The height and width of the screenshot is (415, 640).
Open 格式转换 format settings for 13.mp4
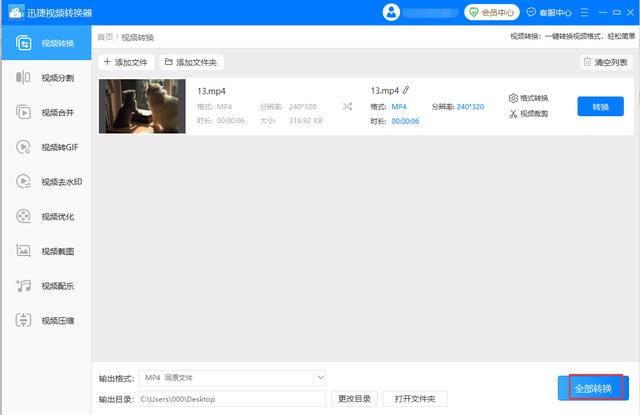529,98
